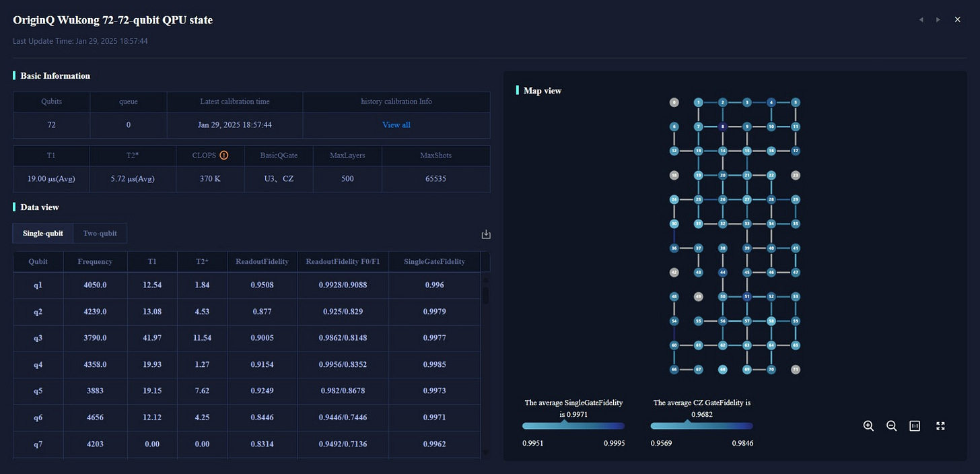Select qubit node 71 on the map

796,370
